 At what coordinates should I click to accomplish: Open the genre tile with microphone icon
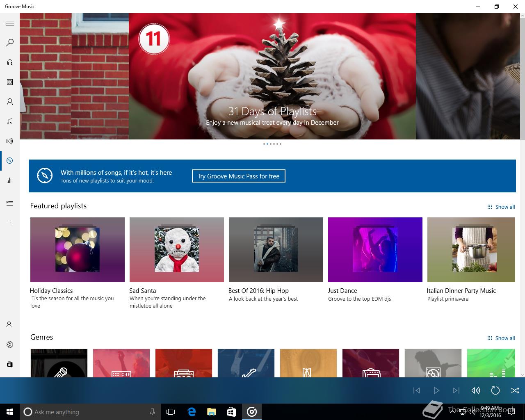(59, 363)
